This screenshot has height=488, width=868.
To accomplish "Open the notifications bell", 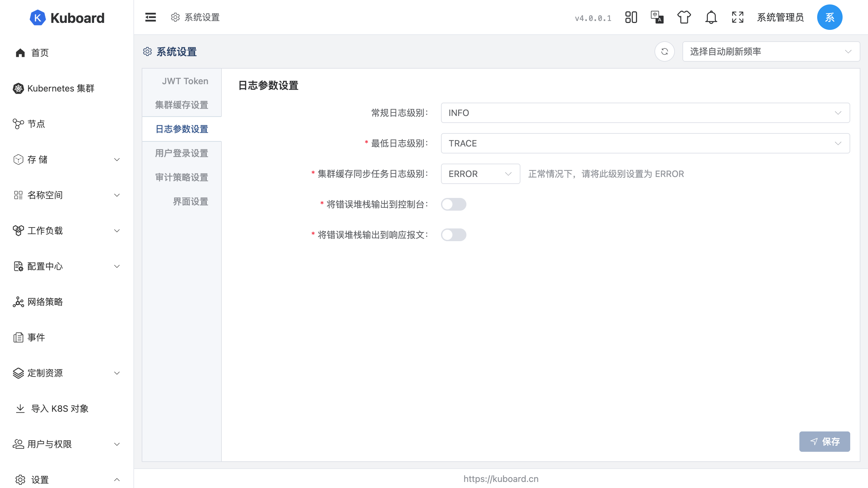I will tap(711, 17).
